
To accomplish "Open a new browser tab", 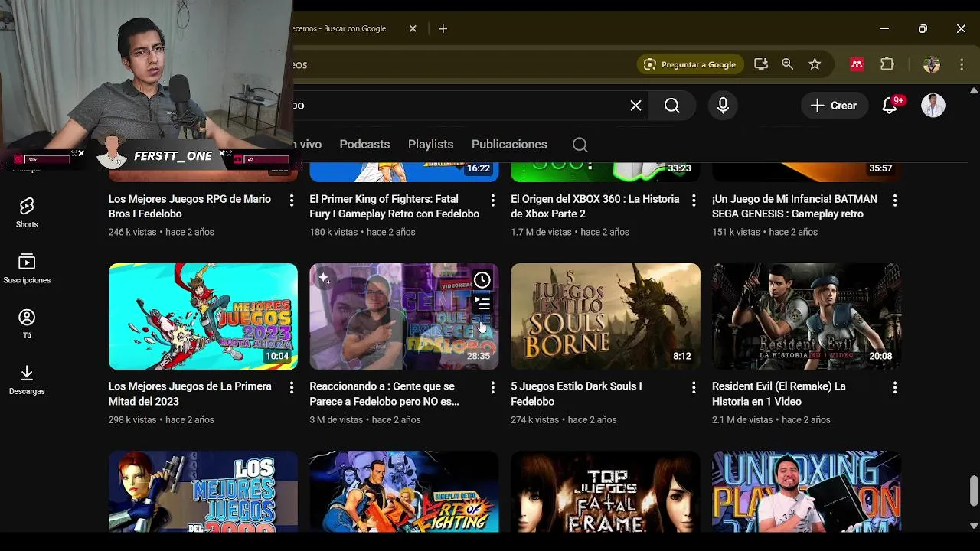I will click(x=443, y=28).
